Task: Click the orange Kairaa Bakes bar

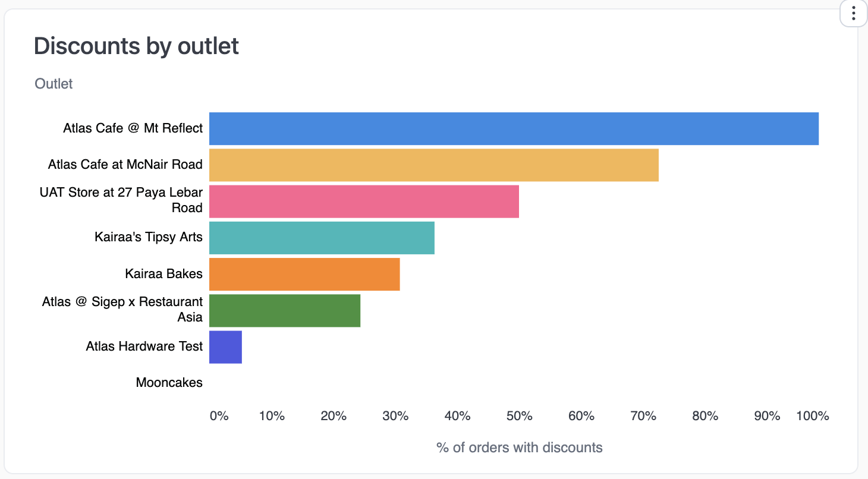Action: (303, 274)
